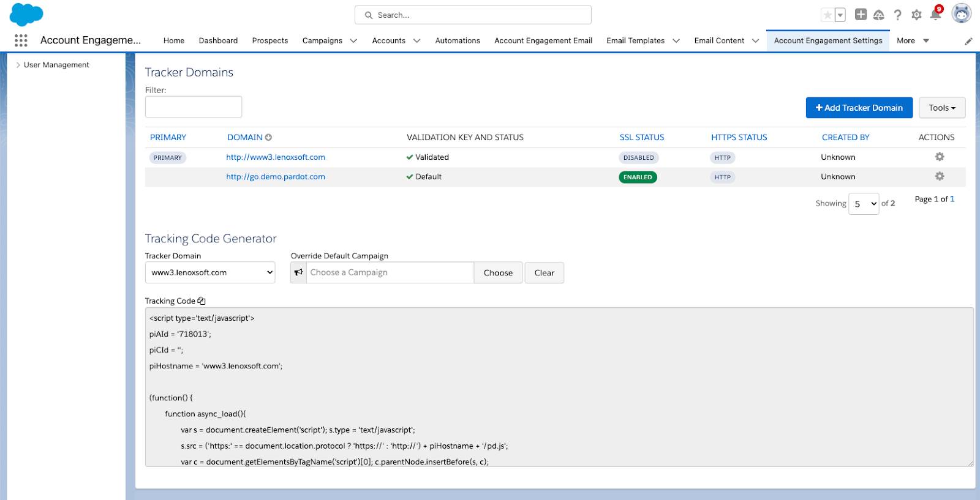
Task: Open actions gear for www3.lenoxsoft.com
Action: [940, 157]
